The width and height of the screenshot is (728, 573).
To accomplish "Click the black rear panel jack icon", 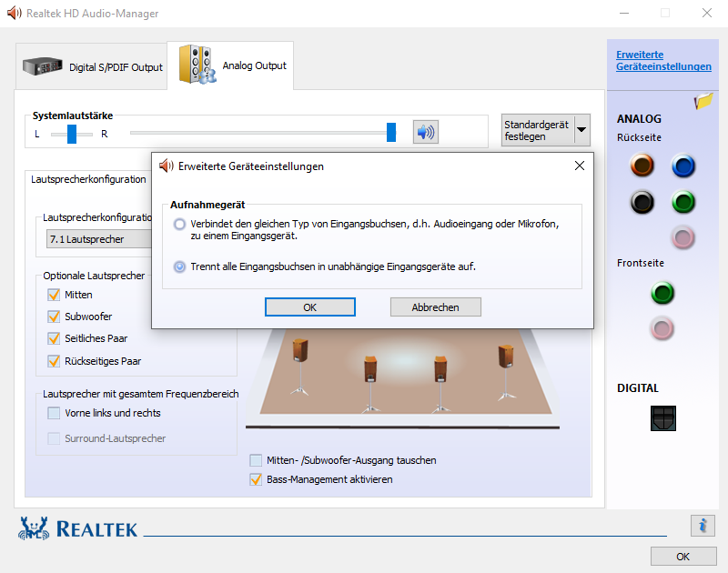I will [x=642, y=202].
